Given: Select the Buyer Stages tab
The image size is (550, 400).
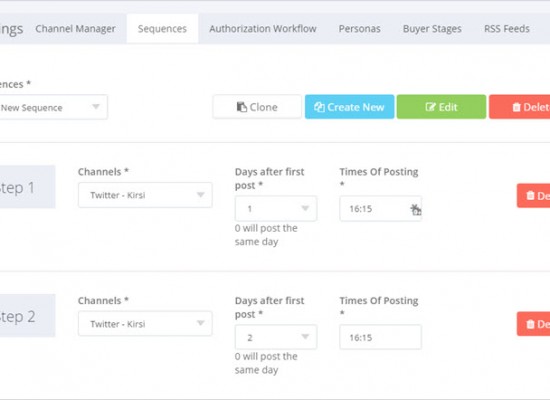Looking at the screenshot, I should [x=432, y=29].
